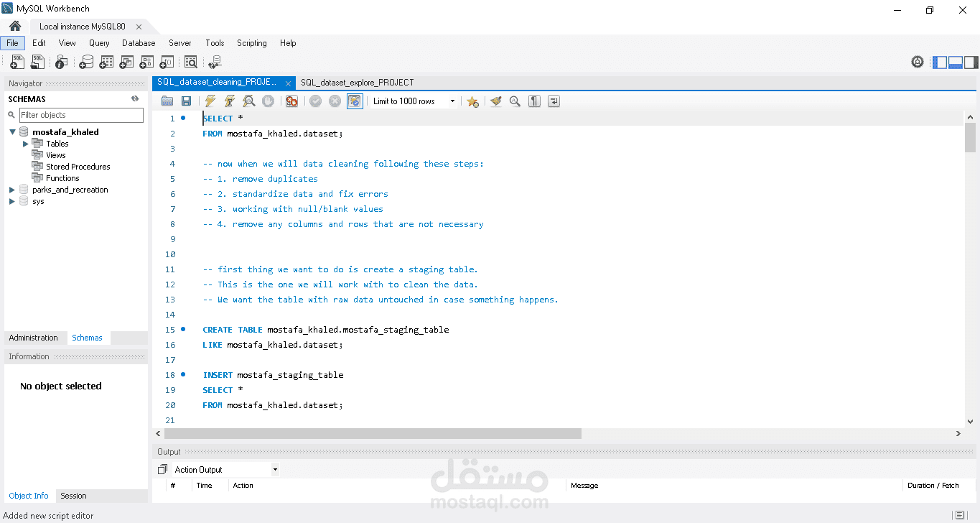Open the Limit to 1000 rows dropdown
Screen dimensions: 980x523
pyautogui.click(x=452, y=101)
